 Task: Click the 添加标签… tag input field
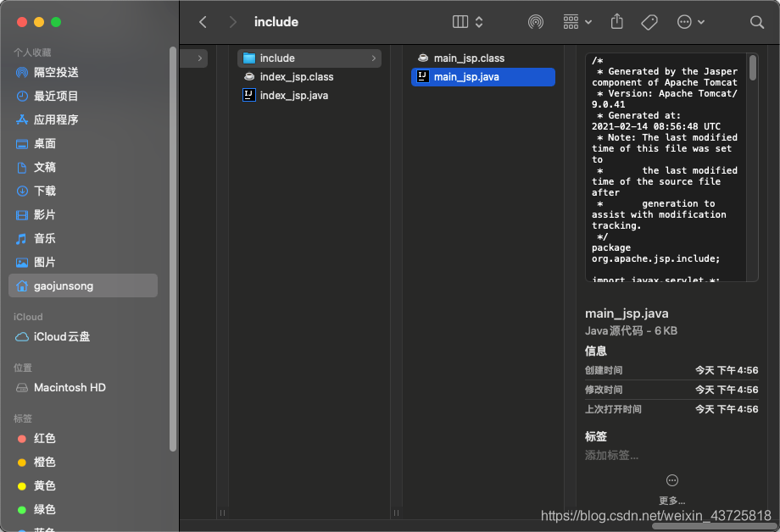(611, 456)
